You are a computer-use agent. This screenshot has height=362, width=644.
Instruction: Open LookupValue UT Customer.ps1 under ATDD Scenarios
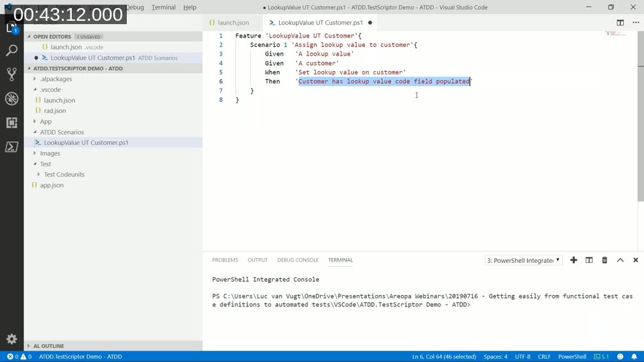tap(113, 142)
